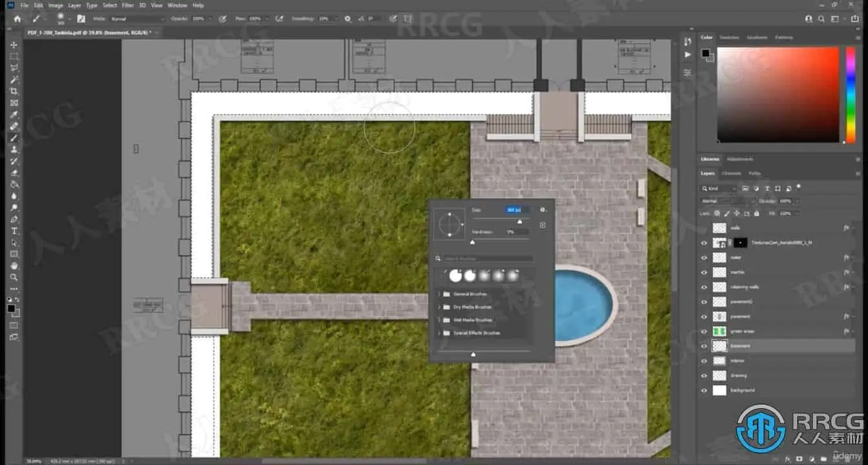Switch to the Channels tab
868x465 pixels.
(731, 173)
